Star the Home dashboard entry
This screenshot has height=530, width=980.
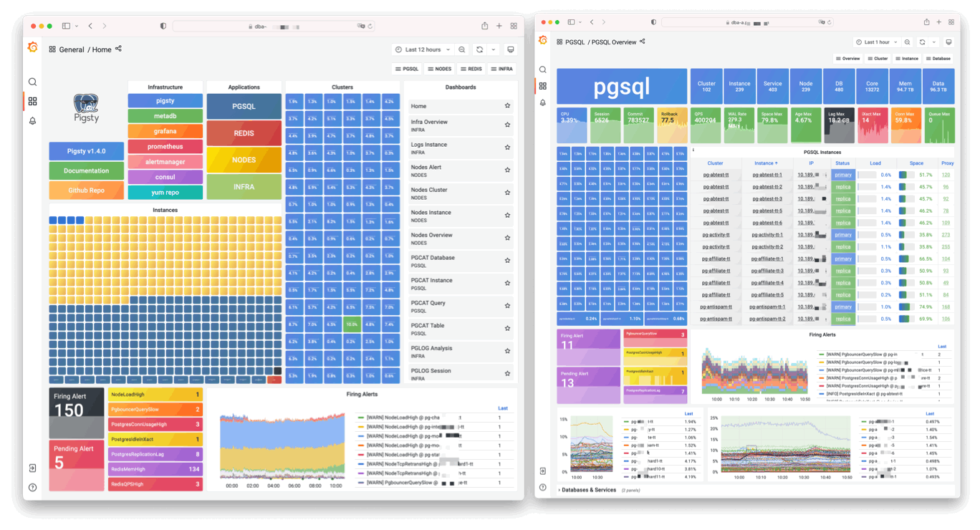(x=507, y=106)
